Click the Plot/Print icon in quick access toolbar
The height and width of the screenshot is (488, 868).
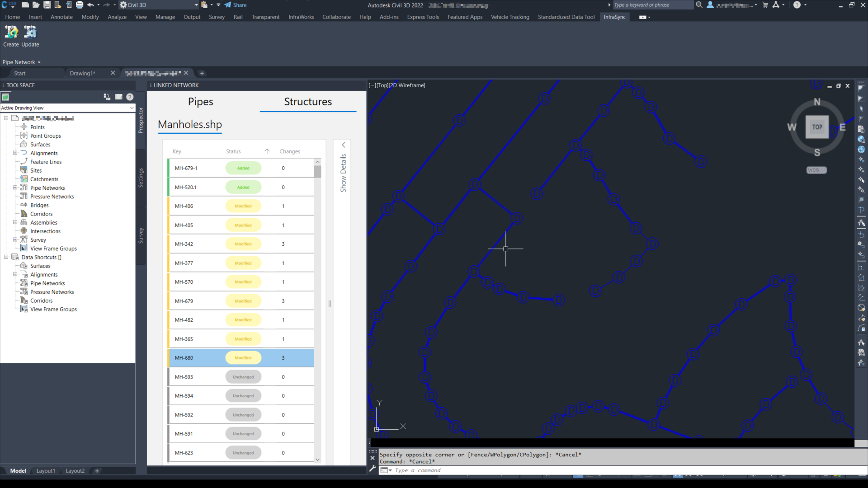click(80, 5)
